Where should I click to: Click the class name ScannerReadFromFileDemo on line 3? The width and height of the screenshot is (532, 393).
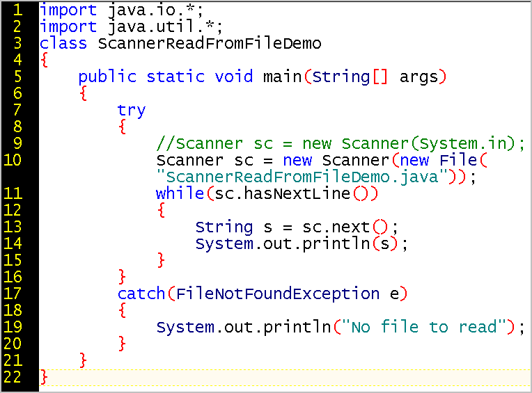pos(210,43)
